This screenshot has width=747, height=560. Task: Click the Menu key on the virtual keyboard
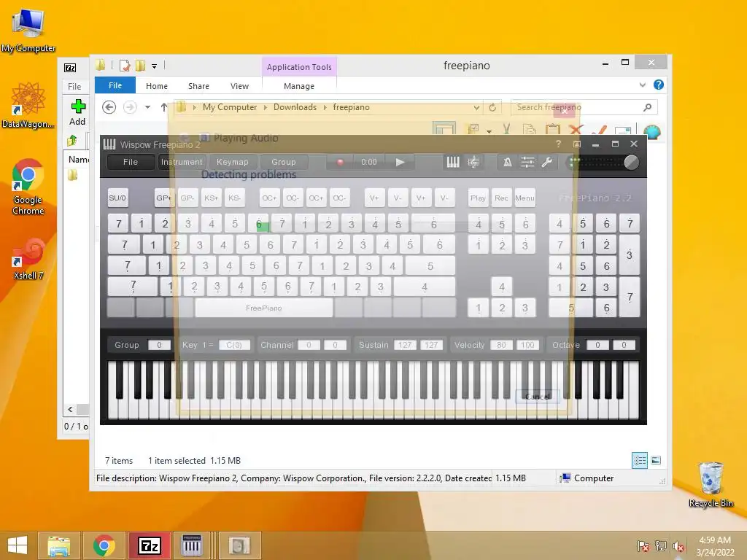pos(525,198)
